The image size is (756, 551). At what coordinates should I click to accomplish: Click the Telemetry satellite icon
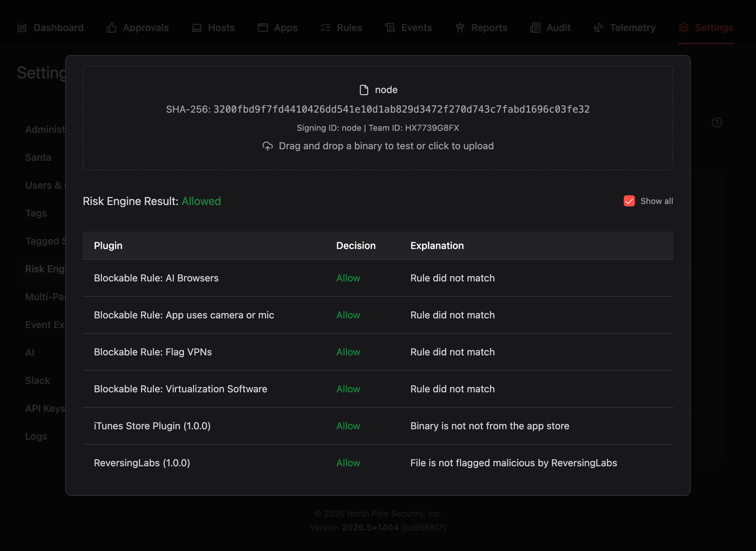pos(599,28)
